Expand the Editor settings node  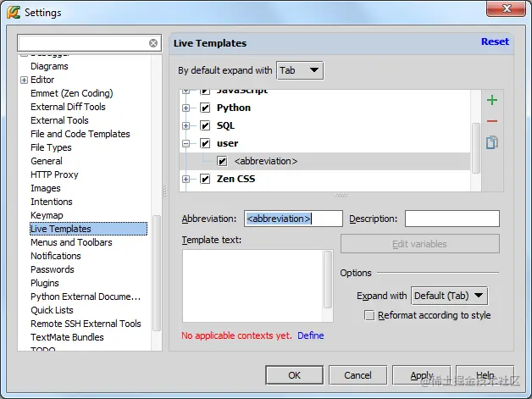[x=24, y=80]
